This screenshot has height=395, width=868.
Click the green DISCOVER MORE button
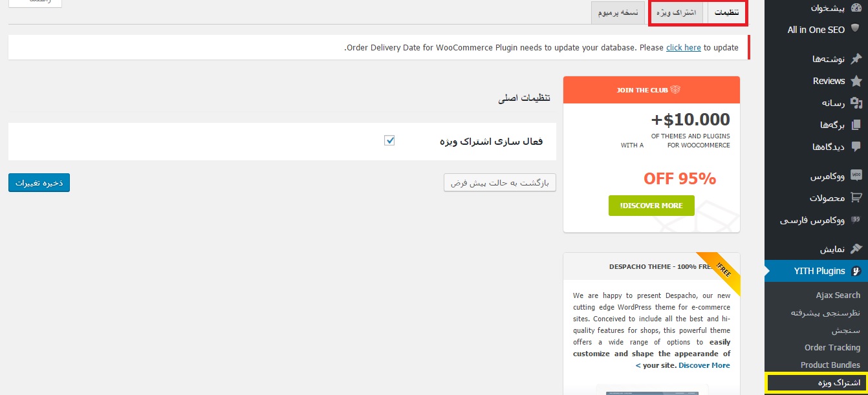pos(651,206)
